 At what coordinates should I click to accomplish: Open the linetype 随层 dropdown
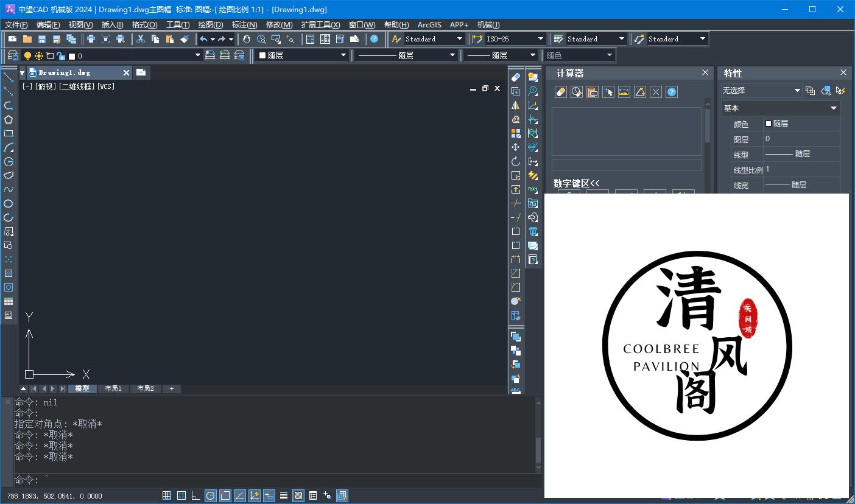(x=406, y=55)
